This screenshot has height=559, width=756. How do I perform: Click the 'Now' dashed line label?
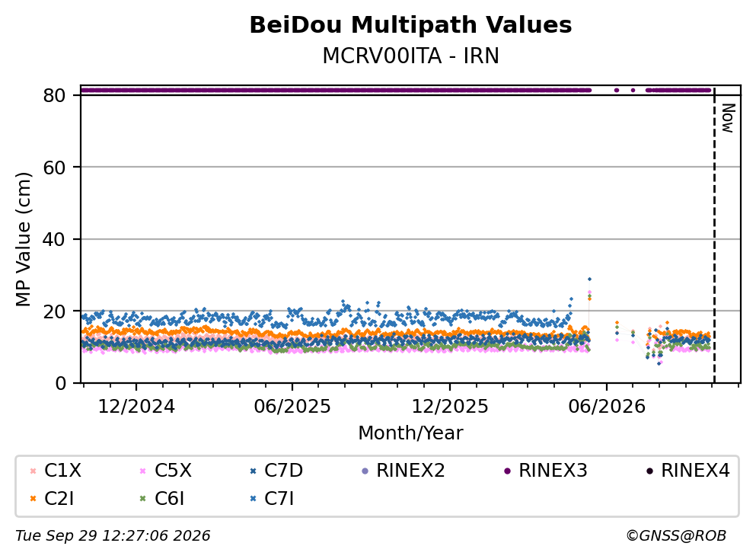[x=728, y=118]
